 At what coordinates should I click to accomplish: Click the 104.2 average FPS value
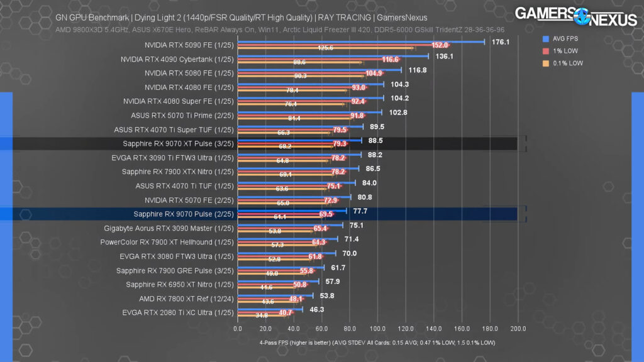click(x=399, y=98)
